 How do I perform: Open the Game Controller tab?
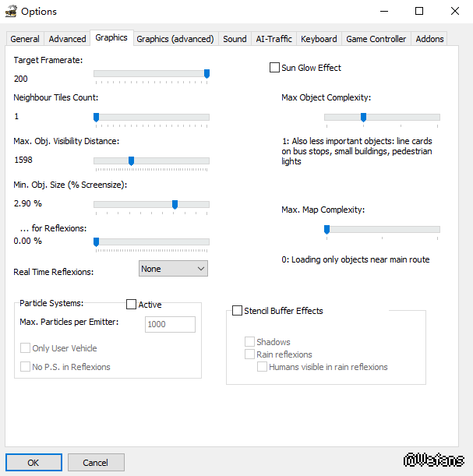[376, 39]
